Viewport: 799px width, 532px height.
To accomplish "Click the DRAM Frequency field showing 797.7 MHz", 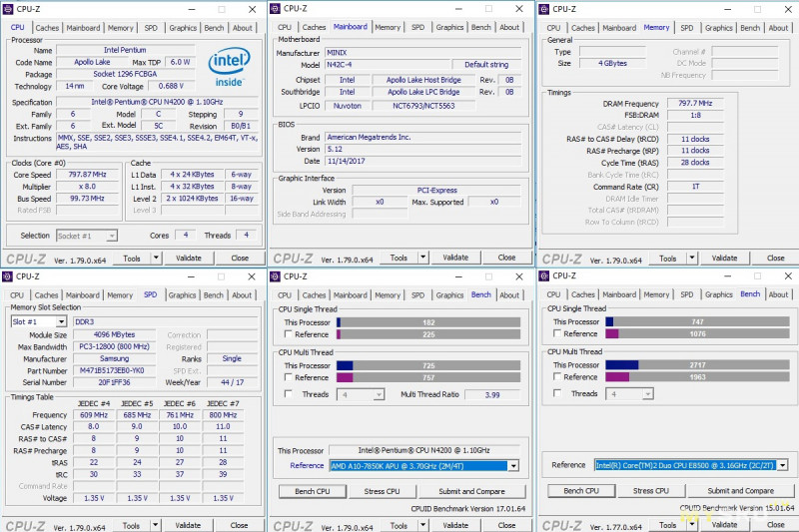I will point(695,104).
